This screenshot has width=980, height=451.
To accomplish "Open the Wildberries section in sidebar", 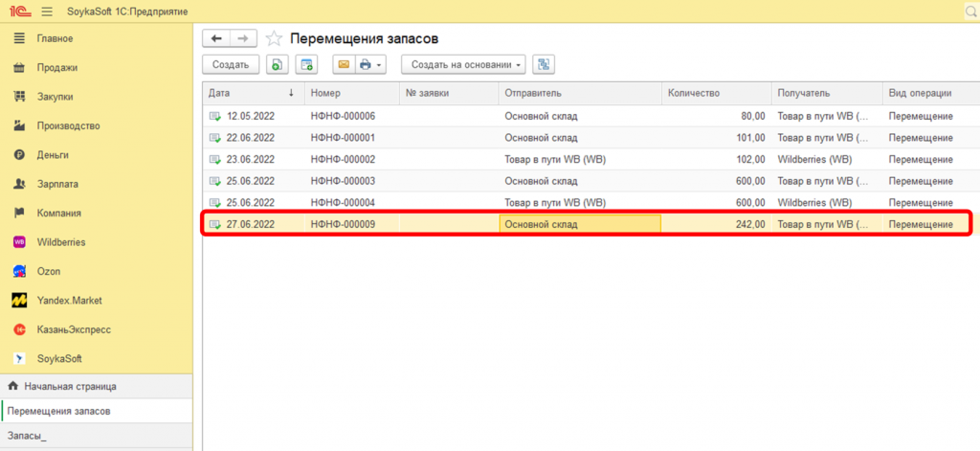I will 61,242.
